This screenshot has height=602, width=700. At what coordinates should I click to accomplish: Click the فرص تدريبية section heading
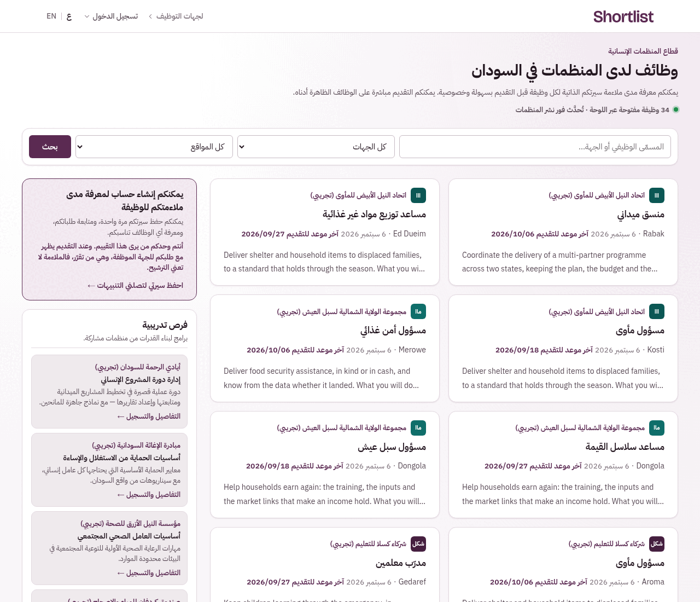point(165,325)
